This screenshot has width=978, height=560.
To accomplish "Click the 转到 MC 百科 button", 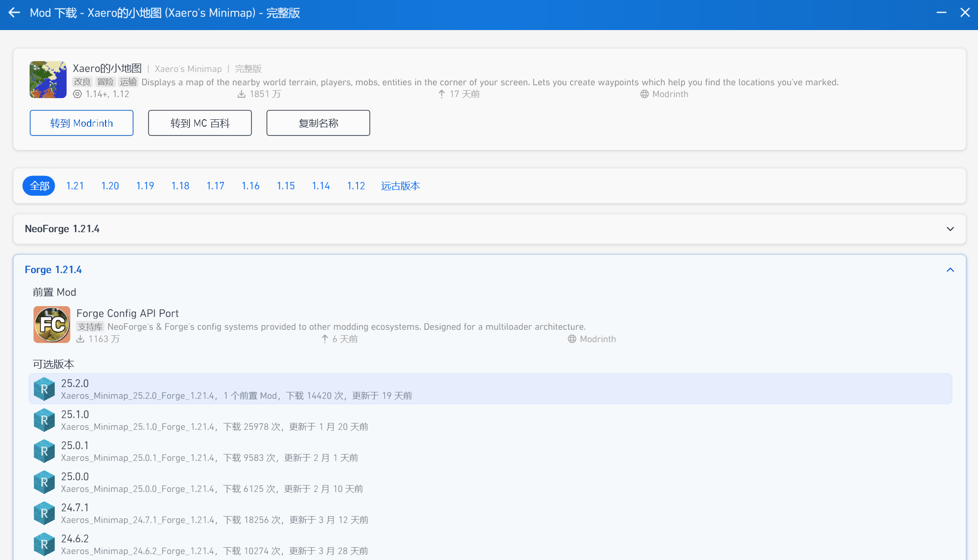I will [200, 123].
